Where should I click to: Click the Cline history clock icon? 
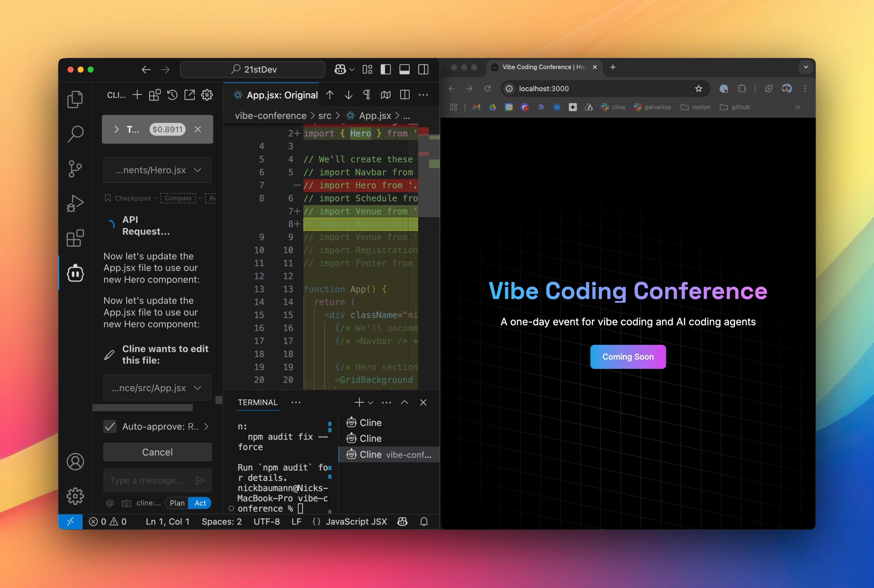[172, 95]
